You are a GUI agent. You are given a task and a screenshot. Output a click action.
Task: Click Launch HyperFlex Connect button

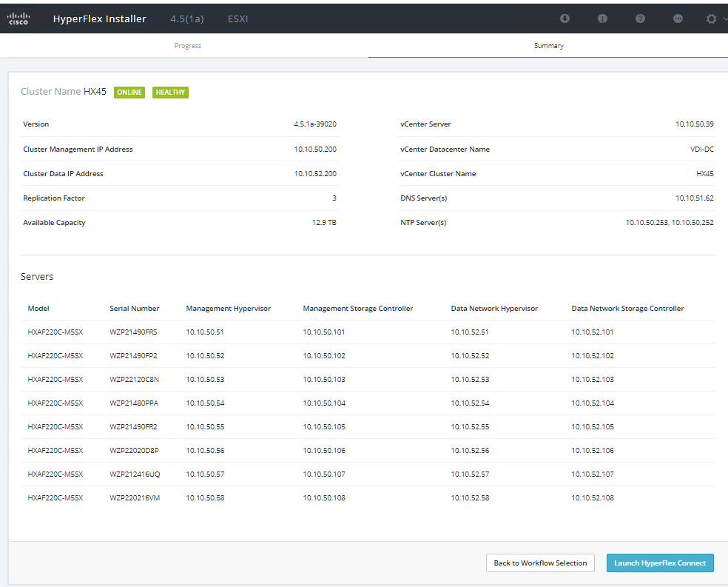[x=660, y=563]
